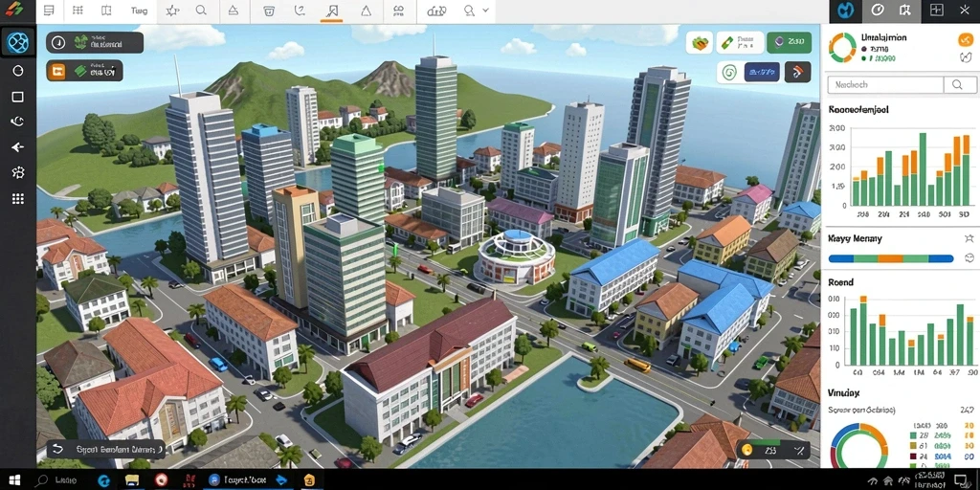Select the square shape tool in sidebar

[17, 97]
